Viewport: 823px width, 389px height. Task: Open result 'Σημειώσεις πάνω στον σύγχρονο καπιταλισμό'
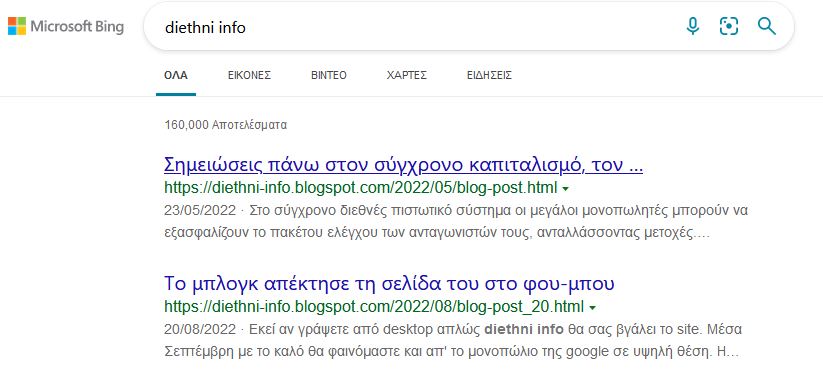tap(404, 165)
